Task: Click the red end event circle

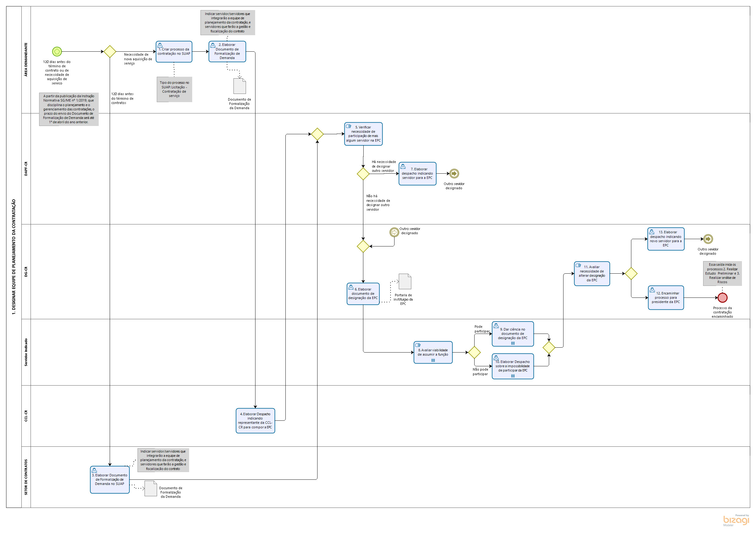Action: [x=722, y=298]
